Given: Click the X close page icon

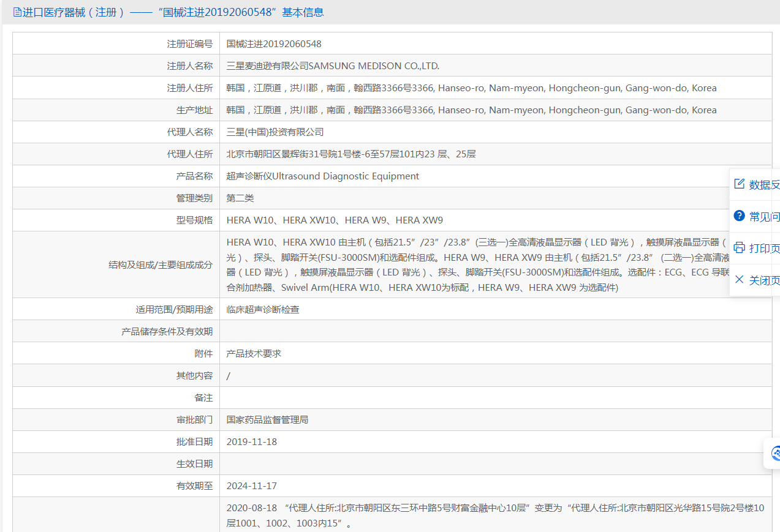Looking at the screenshot, I should tap(739, 280).
